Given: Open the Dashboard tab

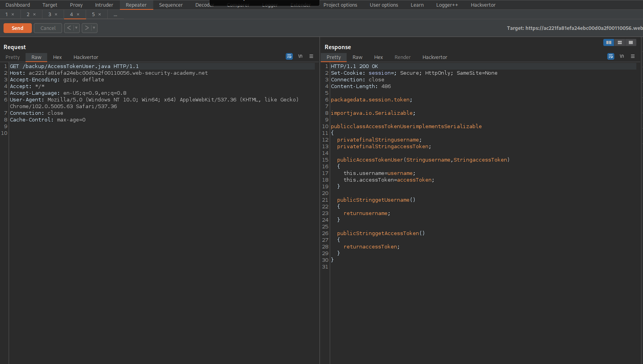Looking at the screenshot, I should (18, 5).
